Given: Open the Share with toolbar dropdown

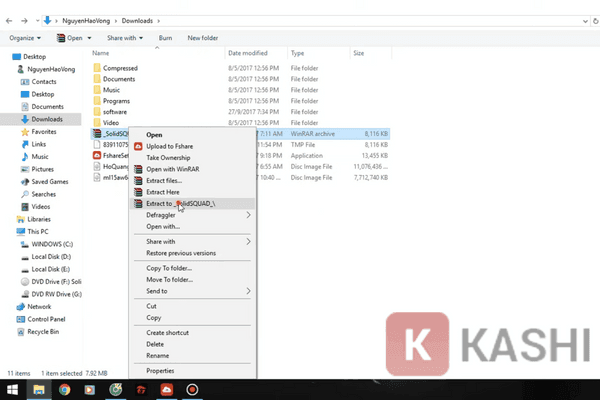Looking at the screenshot, I should click(125, 38).
